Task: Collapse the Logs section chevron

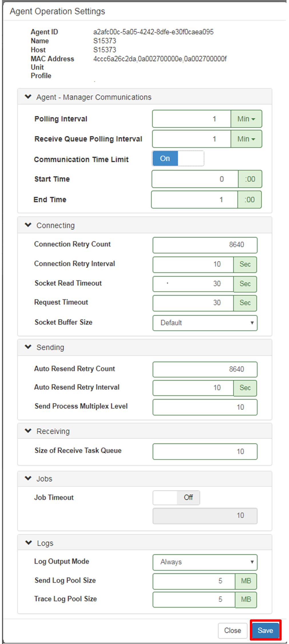Action: click(x=29, y=542)
